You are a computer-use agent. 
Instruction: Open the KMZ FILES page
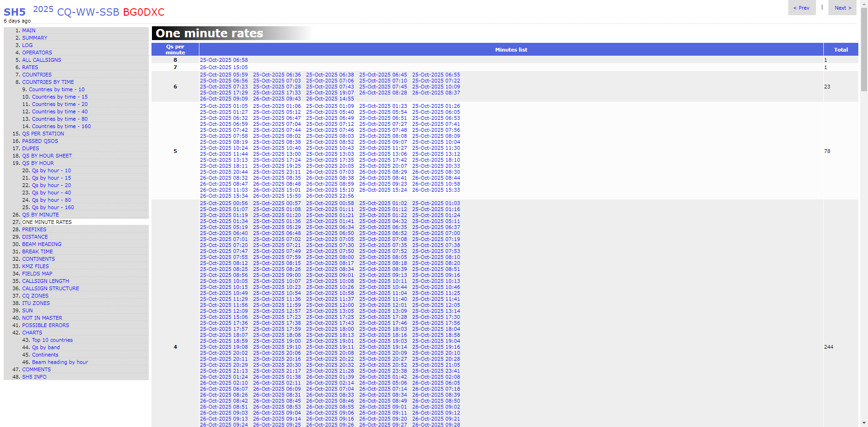(x=35, y=266)
